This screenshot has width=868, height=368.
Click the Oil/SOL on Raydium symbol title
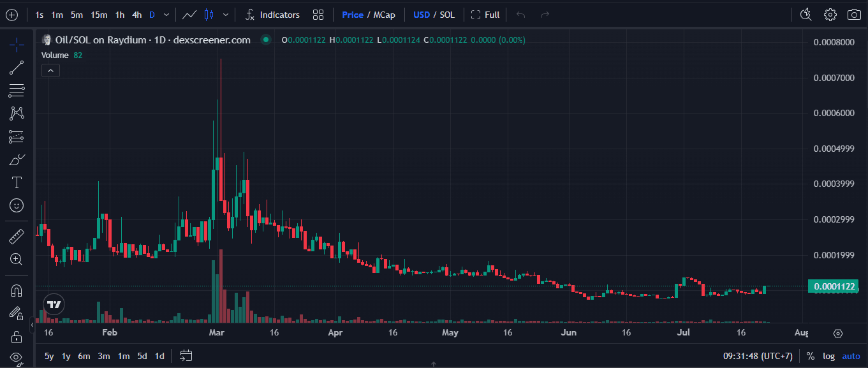pyautogui.click(x=153, y=40)
